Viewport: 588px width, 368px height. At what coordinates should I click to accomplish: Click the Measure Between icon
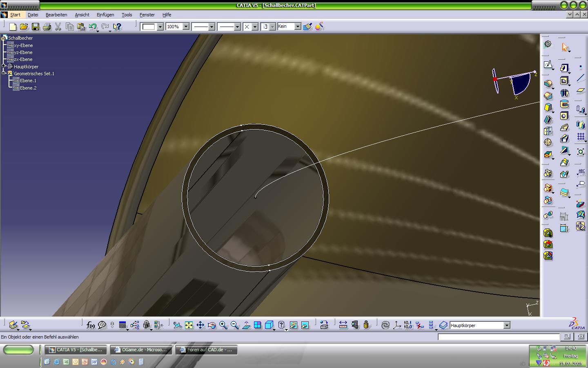coord(343,325)
